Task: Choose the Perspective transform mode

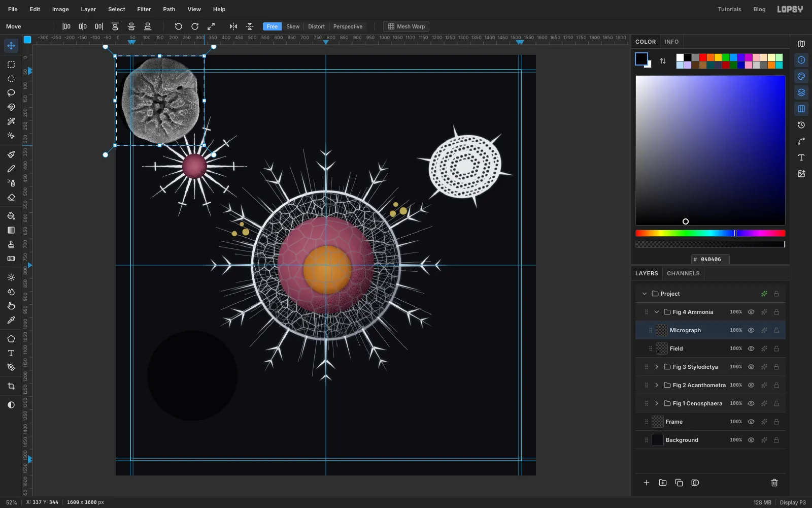Action: coord(348,26)
